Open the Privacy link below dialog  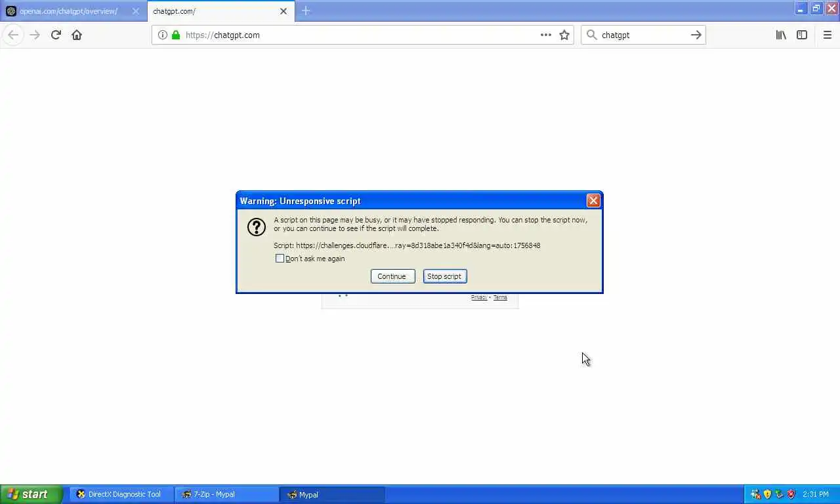(479, 297)
